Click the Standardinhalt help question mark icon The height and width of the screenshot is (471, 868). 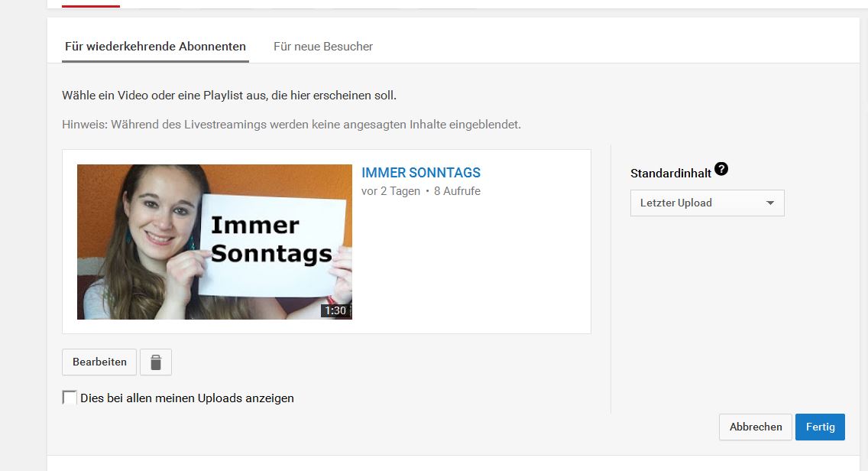coord(721,170)
